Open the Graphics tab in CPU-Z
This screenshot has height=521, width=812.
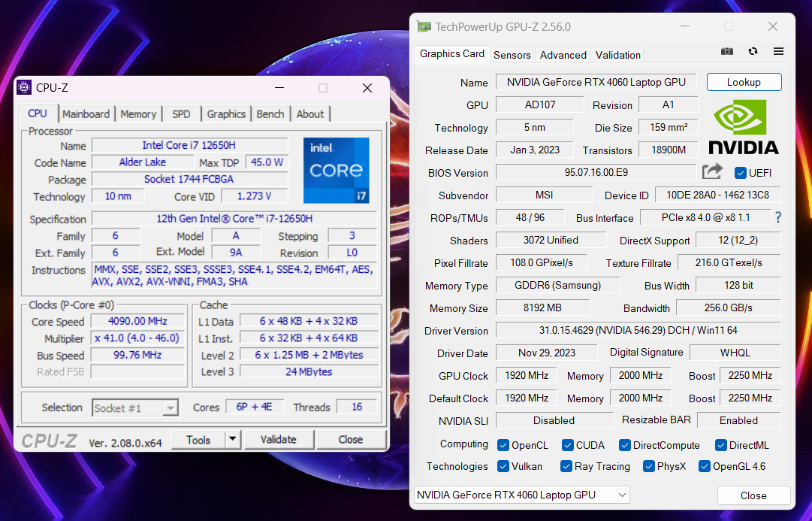pos(226,114)
